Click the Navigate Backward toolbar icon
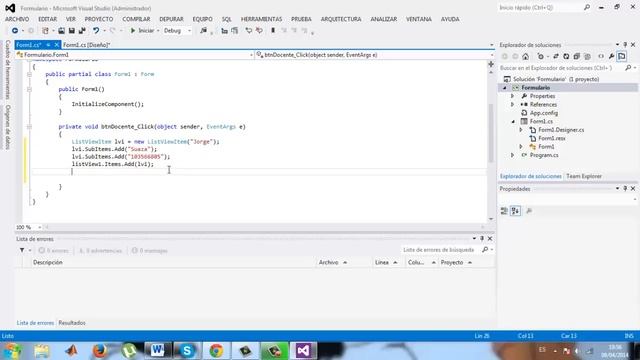Screen dimensions: 640x360 click(x=15, y=31)
